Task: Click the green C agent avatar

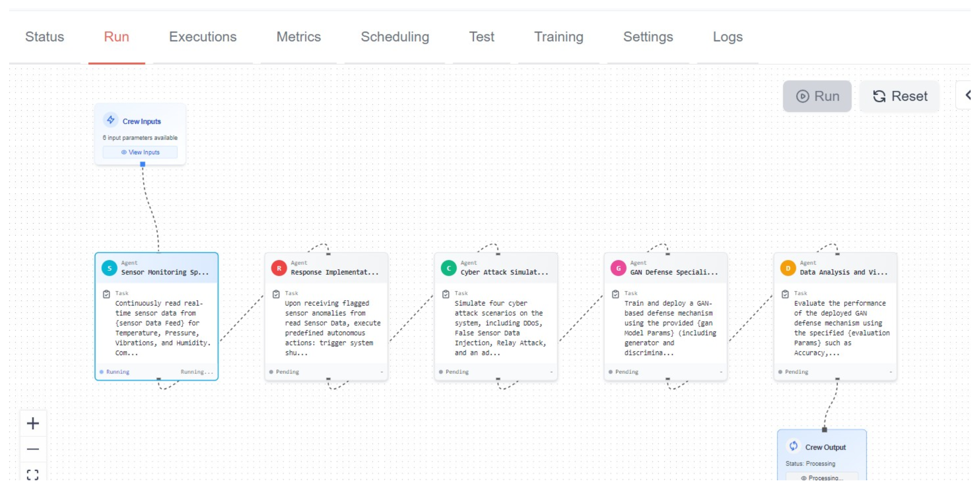Action: pyautogui.click(x=449, y=268)
